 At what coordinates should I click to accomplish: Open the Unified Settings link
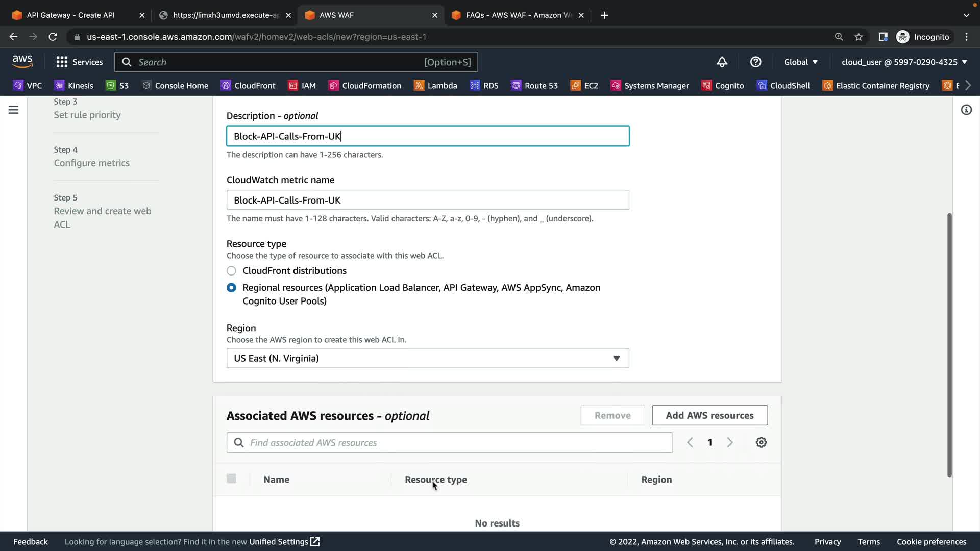pyautogui.click(x=284, y=542)
